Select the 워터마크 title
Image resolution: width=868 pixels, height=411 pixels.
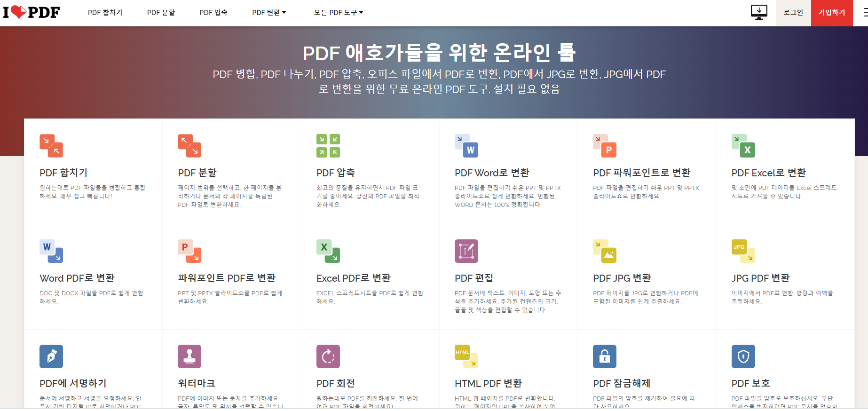197,383
